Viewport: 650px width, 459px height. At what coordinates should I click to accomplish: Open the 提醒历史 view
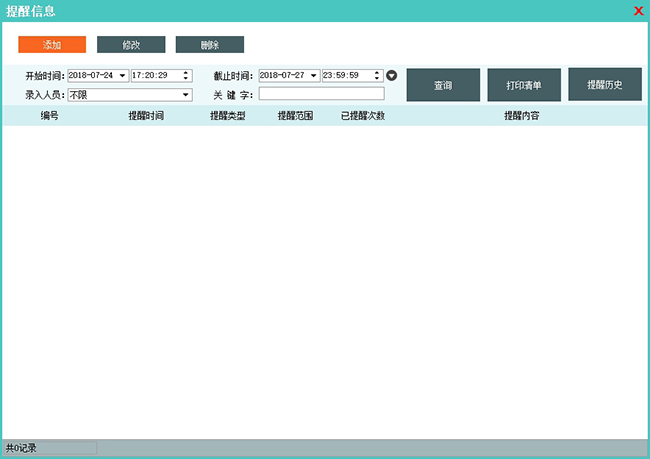(x=605, y=84)
